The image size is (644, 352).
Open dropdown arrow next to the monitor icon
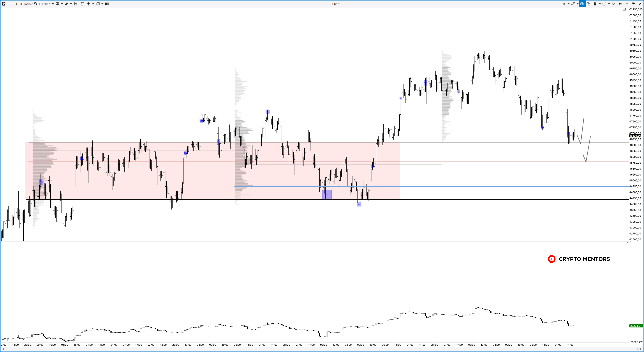pos(62,4)
